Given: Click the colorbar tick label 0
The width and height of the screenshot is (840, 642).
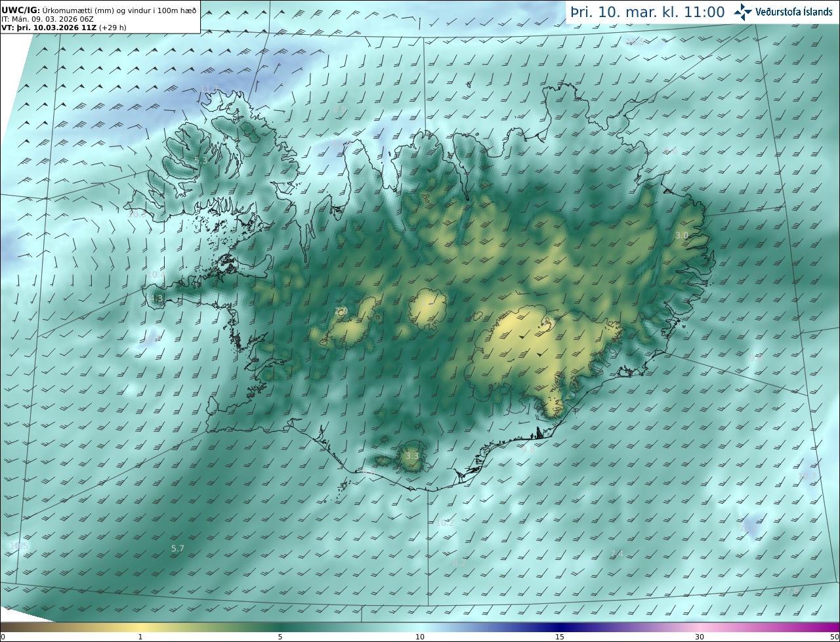Looking at the screenshot, I should pyautogui.click(x=3, y=637).
